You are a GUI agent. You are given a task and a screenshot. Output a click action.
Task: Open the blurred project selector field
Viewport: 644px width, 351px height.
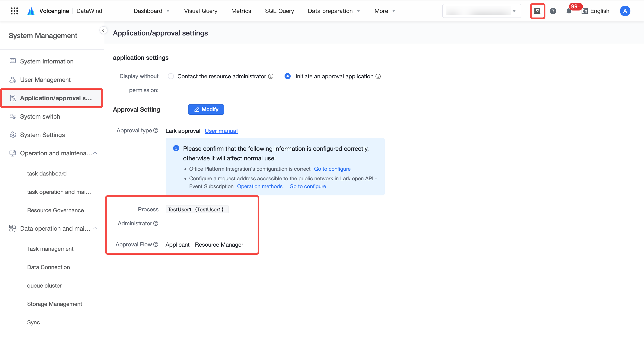481,11
